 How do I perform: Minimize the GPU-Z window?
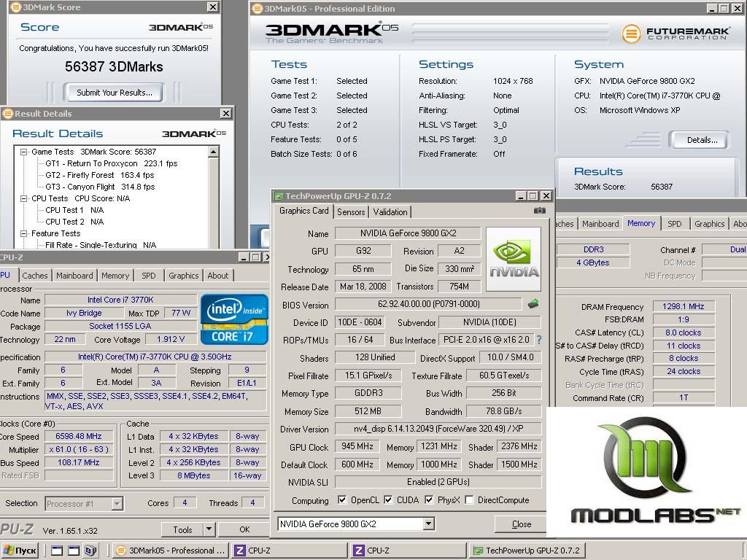(521, 195)
